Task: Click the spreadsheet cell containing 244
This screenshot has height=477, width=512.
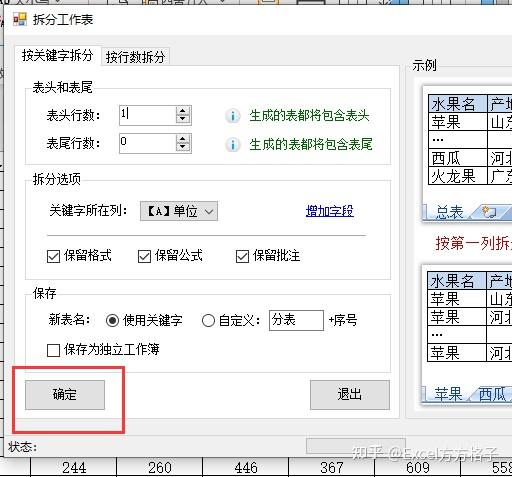Action: 74,468
